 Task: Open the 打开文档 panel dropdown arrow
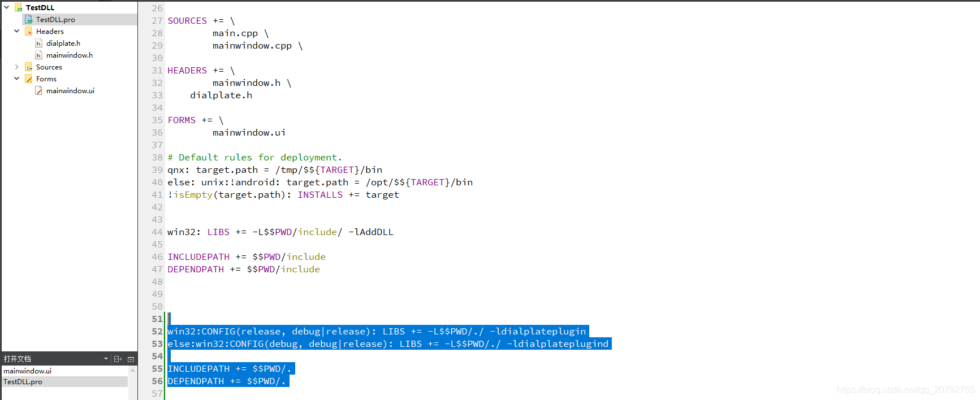click(x=106, y=359)
